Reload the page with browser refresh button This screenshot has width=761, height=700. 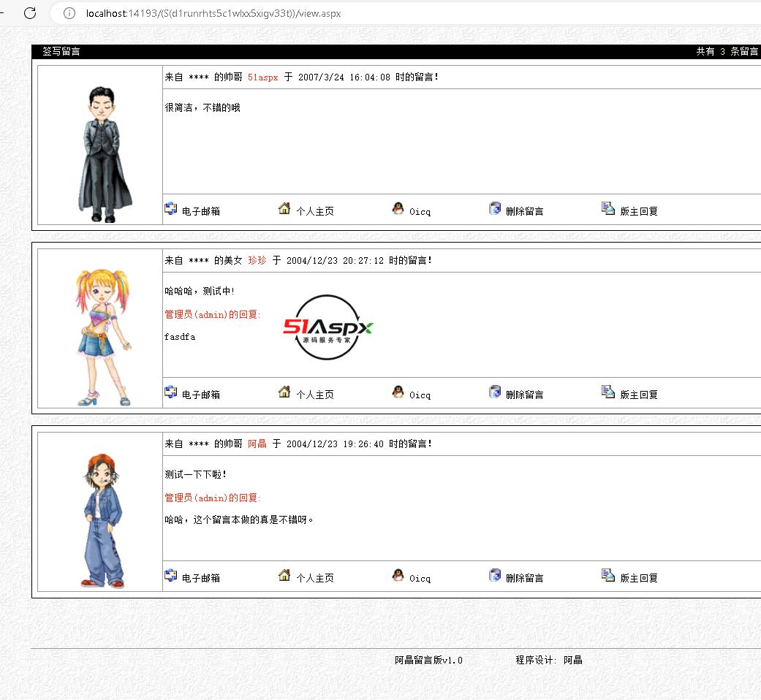point(30,12)
